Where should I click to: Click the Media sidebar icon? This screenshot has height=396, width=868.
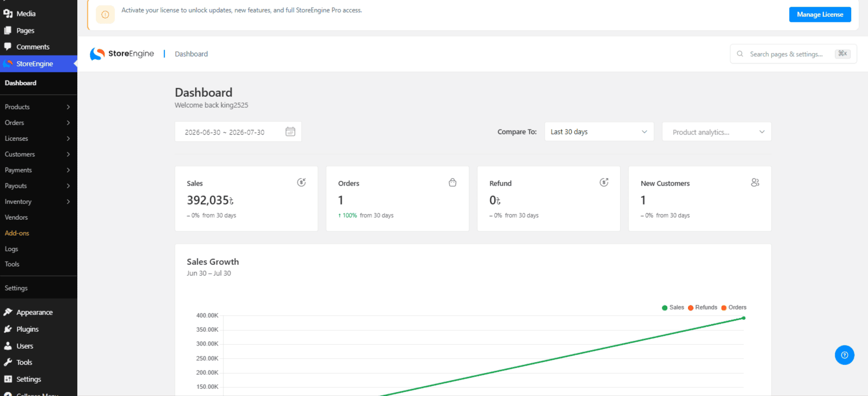coord(8,14)
